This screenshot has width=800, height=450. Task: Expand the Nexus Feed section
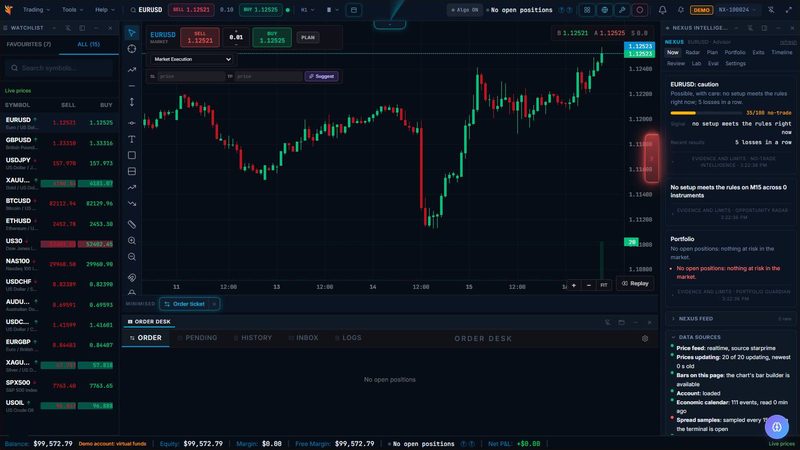(x=730, y=318)
